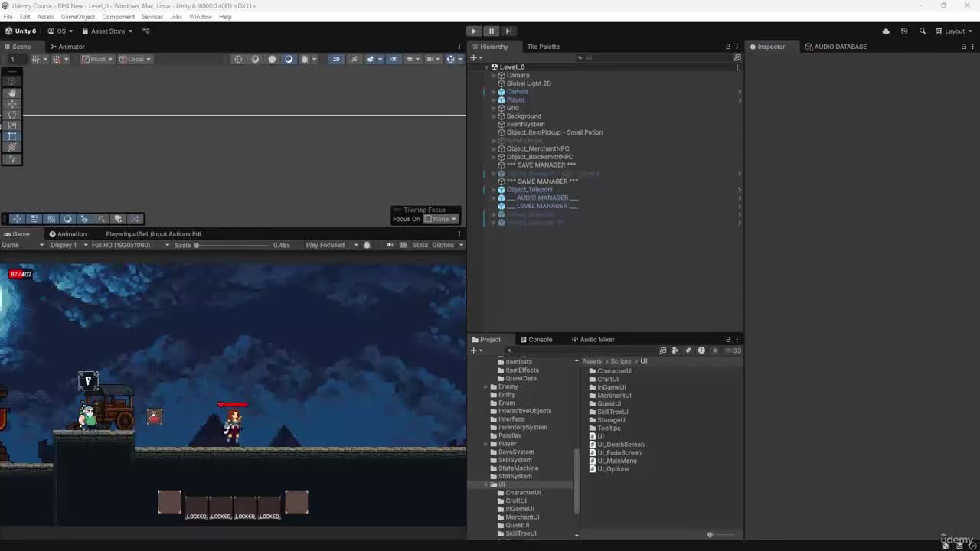The image size is (980, 551).
Task: Click the Hierarchy search field
Action: 655,57
